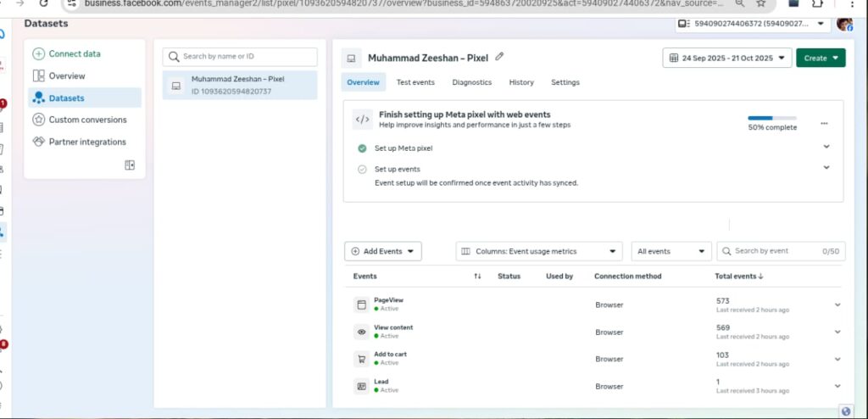This screenshot has height=419, width=868.
Task: Click the Search by name or ID field
Action: click(x=240, y=57)
